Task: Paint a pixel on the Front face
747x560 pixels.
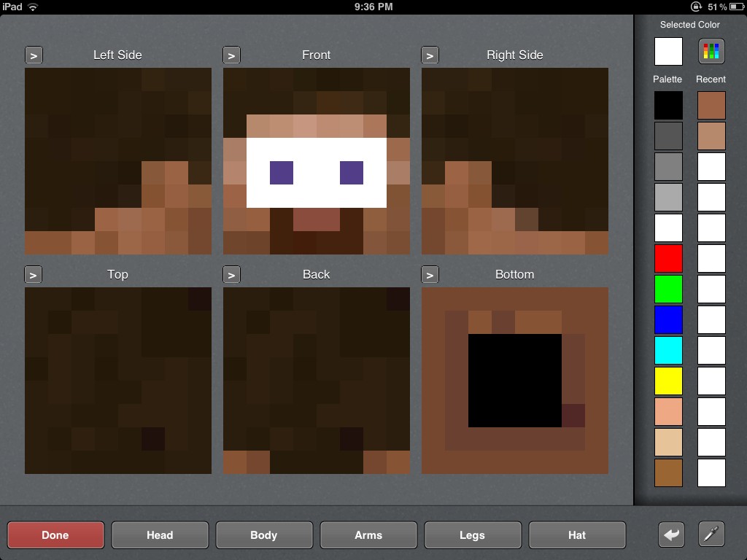Action: click(316, 160)
